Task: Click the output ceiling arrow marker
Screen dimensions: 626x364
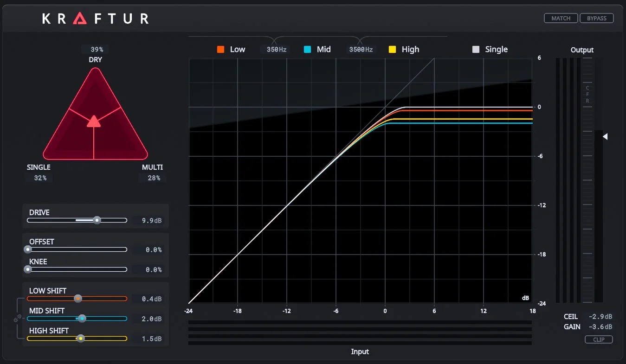Action: (605, 136)
